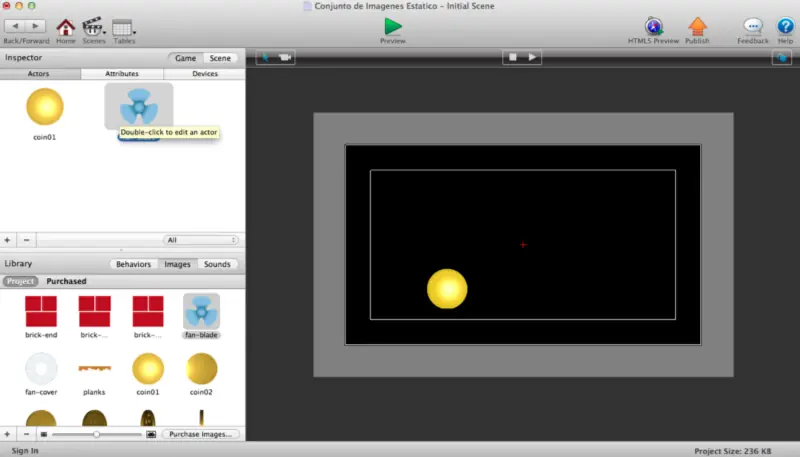Click the blue icon at scene toolbar right
The image size is (800, 457).
(x=782, y=58)
